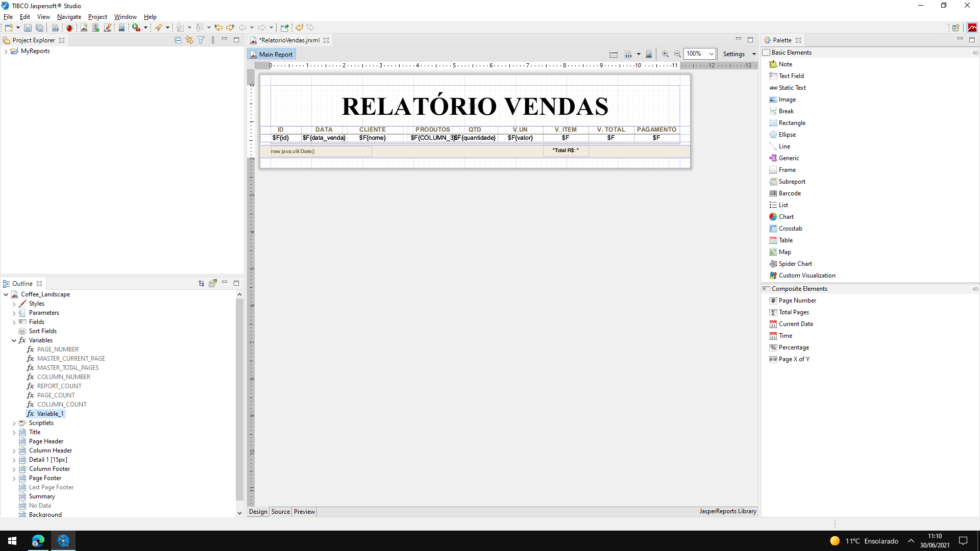The width and height of the screenshot is (980, 551).
Task: Click the Zoom Out magnifier icon
Action: (677, 54)
